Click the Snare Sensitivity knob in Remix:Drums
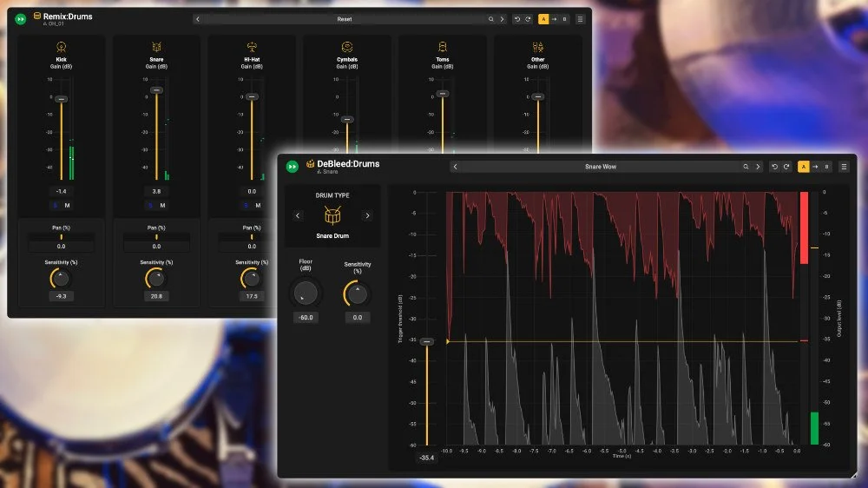Image resolution: width=868 pixels, height=488 pixels. point(155,278)
